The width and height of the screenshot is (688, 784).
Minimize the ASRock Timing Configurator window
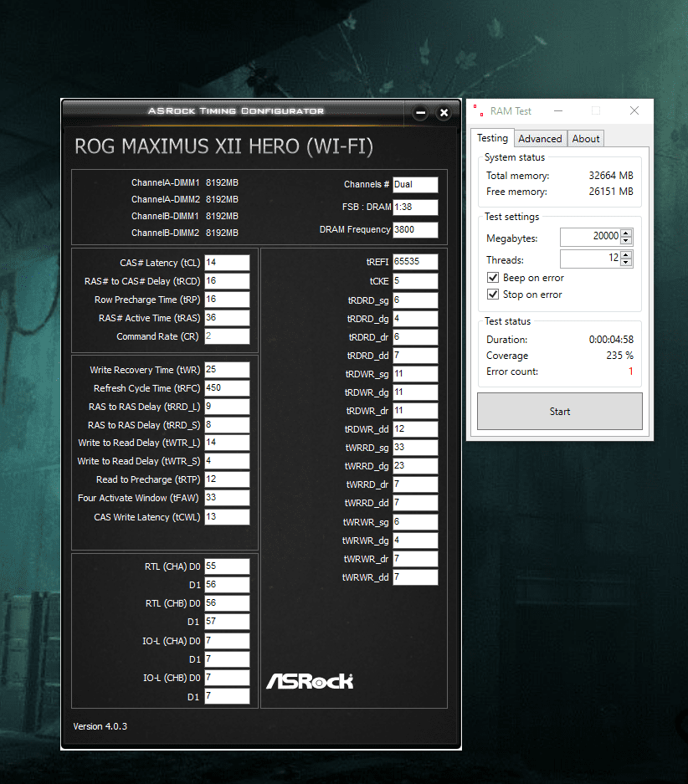(421, 112)
